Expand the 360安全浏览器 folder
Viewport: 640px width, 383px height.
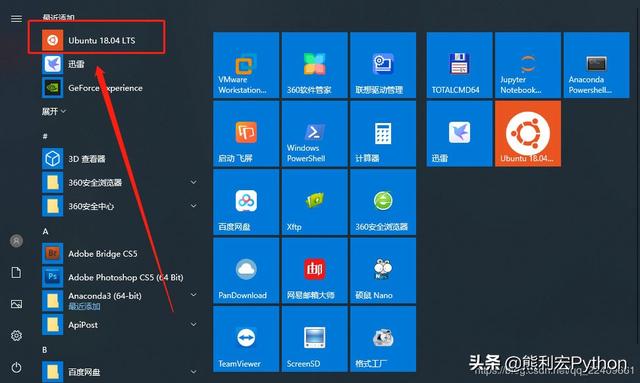121,183
